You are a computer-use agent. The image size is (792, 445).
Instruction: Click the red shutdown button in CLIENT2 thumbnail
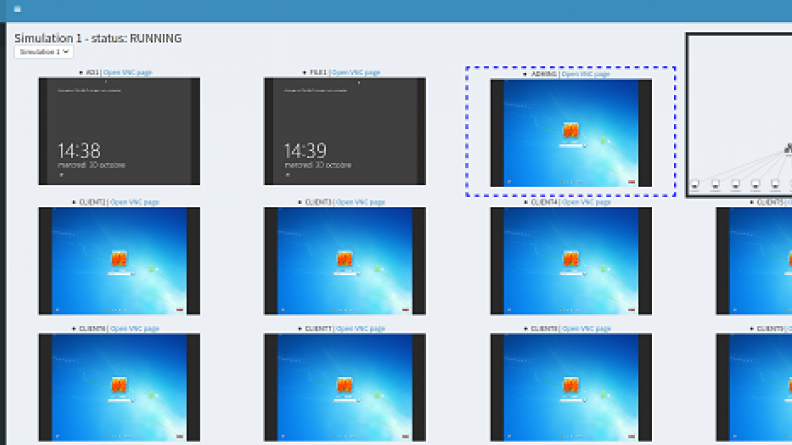180,310
